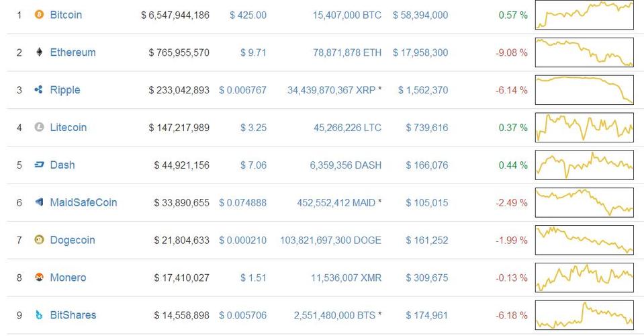
Task: Click the silver Litecoin logo icon
Action: 39,128
